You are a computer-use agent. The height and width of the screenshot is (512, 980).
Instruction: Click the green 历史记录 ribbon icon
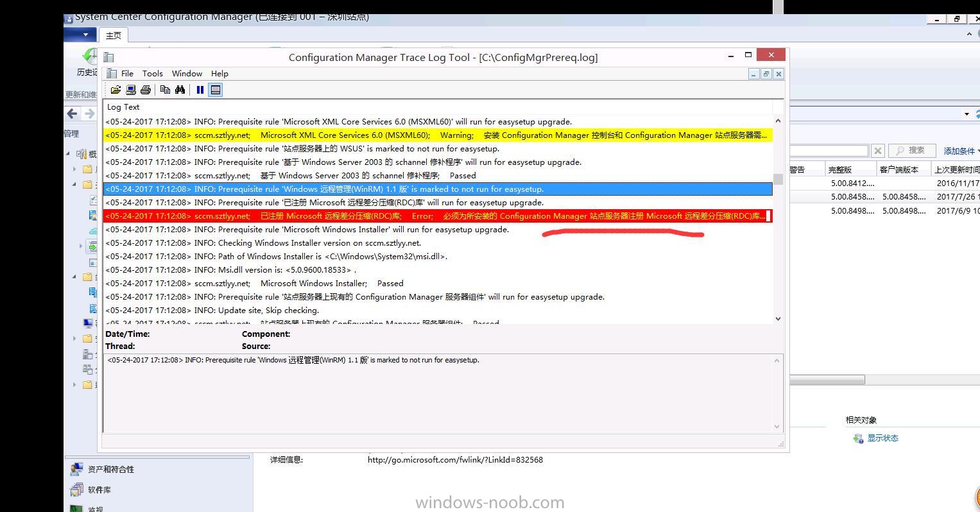90,56
